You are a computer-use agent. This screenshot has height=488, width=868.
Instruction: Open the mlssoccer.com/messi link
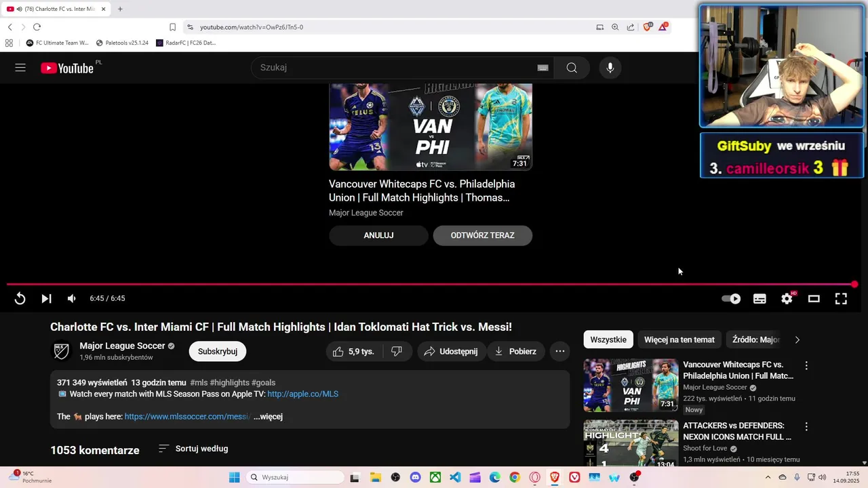187,417
